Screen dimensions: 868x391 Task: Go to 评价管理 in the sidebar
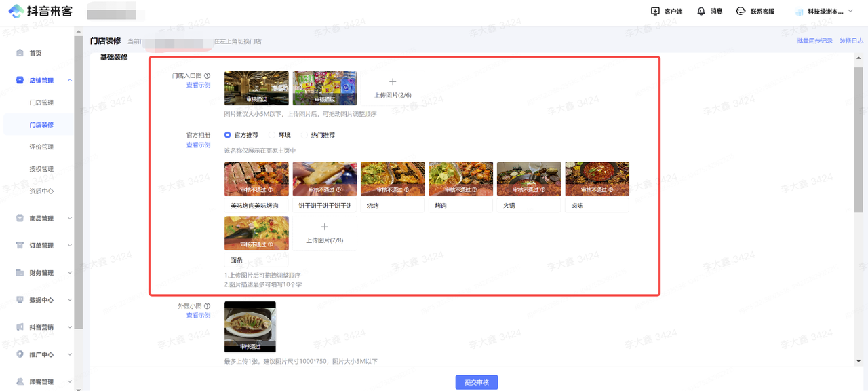41,147
